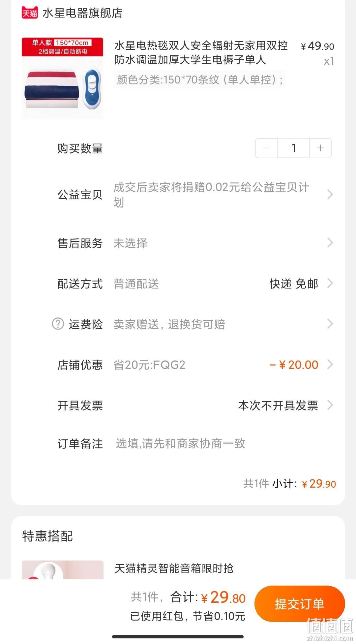Submit the order with 提交订单 button

pos(300,604)
